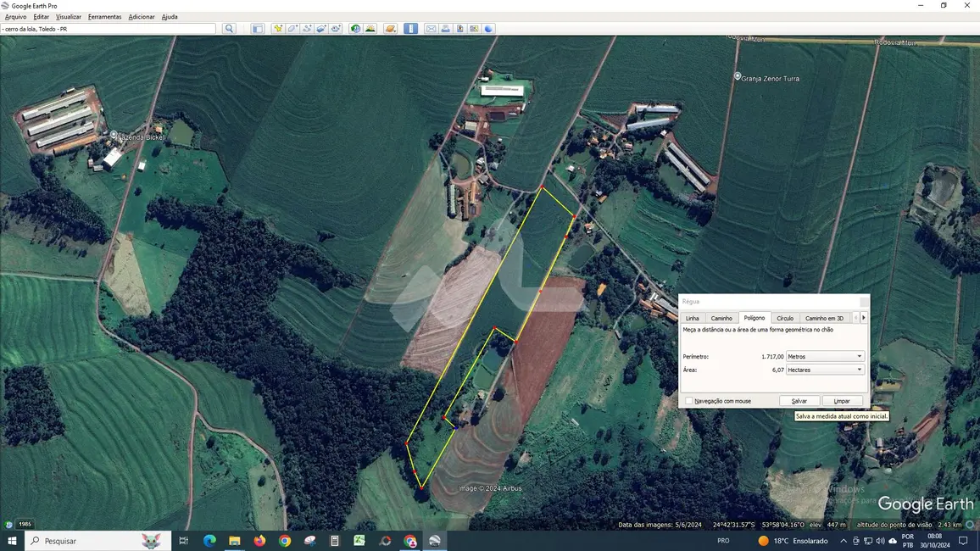Click the Ruler tool toolbar icon

(410, 29)
